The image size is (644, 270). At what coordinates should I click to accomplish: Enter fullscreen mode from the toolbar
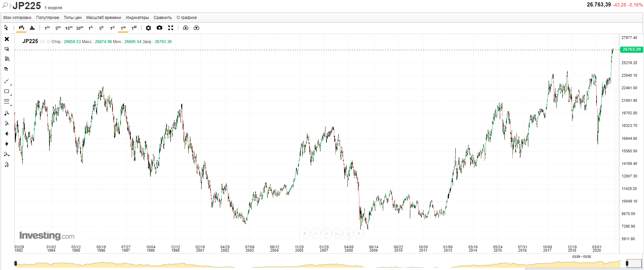tap(171, 28)
